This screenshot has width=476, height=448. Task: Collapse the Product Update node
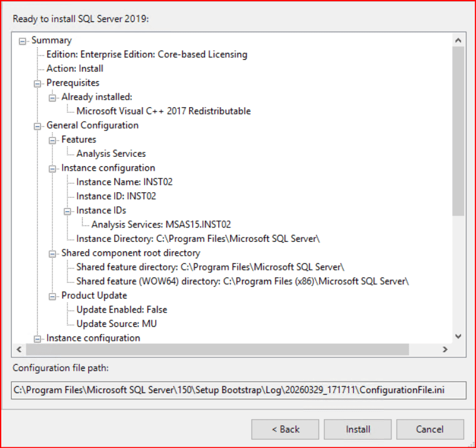click(x=52, y=296)
